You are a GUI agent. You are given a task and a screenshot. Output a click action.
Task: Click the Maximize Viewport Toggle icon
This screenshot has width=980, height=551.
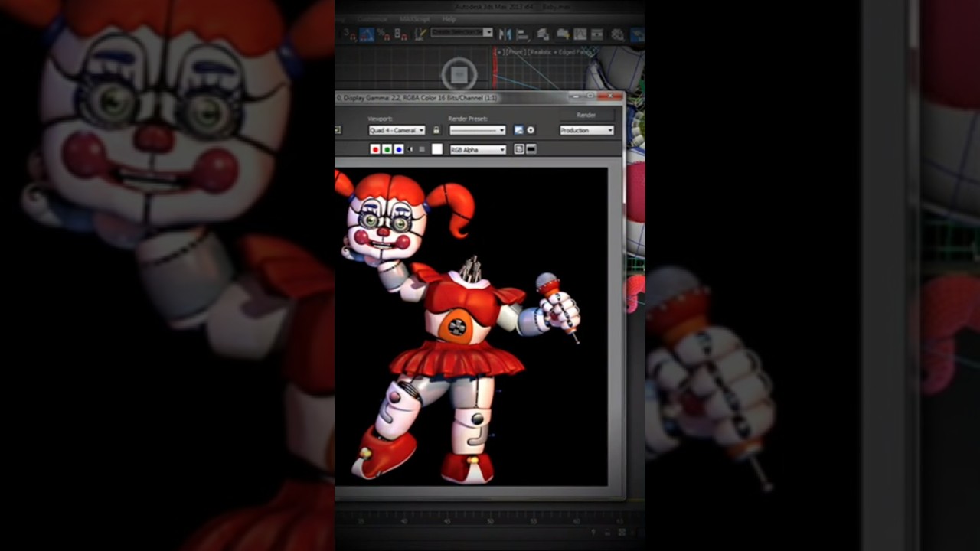click(x=622, y=532)
